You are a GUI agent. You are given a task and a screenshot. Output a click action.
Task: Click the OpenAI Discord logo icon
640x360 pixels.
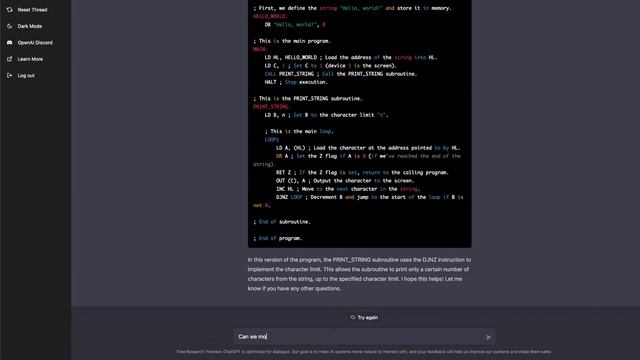[x=9, y=42]
